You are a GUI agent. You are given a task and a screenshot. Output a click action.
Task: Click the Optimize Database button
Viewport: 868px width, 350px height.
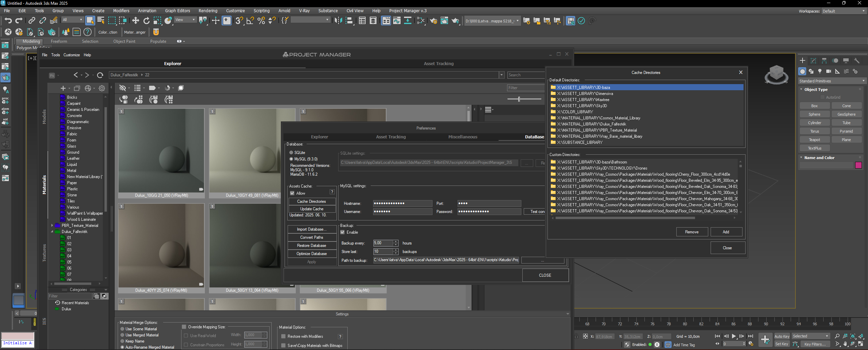[x=312, y=254]
